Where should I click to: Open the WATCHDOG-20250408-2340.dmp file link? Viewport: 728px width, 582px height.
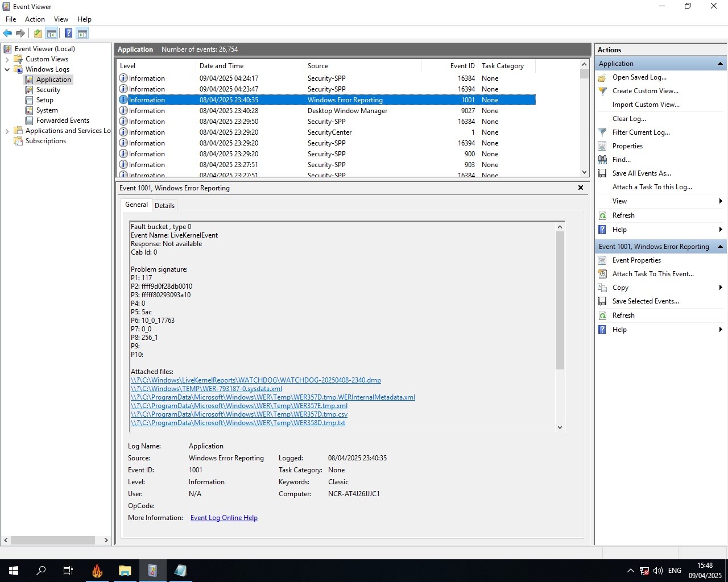tap(256, 380)
